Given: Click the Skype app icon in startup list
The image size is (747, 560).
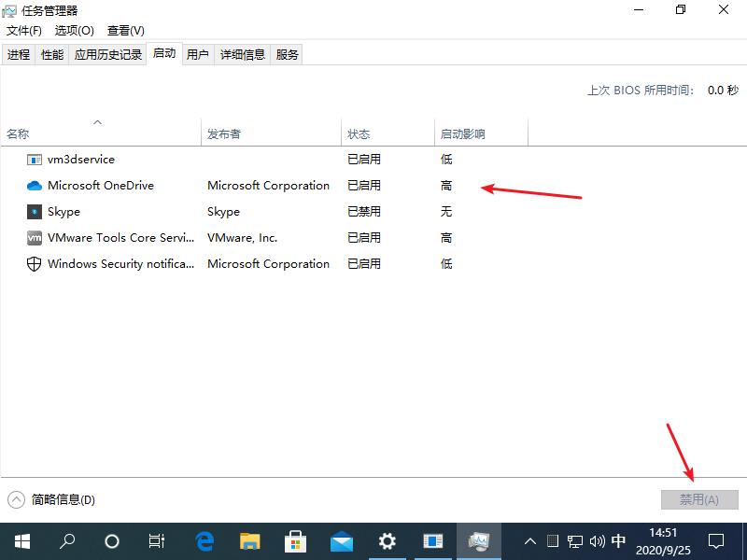Looking at the screenshot, I should tap(35, 211).
